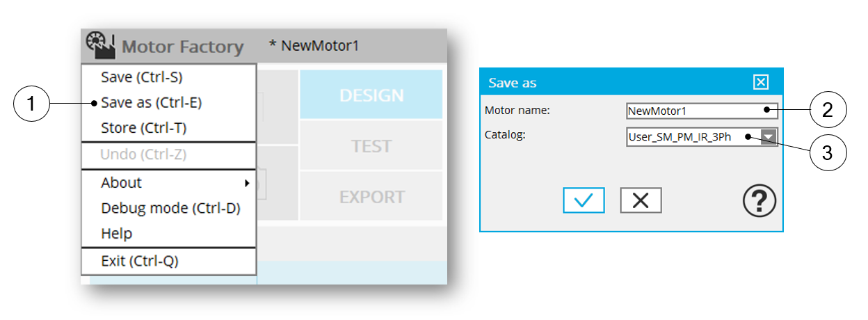Select Save as (Ctrl-E) menu entry
The width and height of the screenshot is (868, 320).
coord(151,102)
